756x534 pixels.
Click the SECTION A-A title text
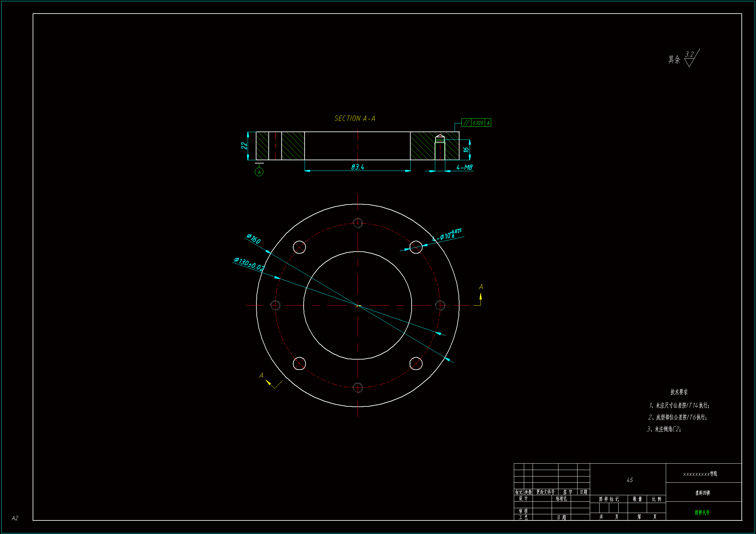355,119
